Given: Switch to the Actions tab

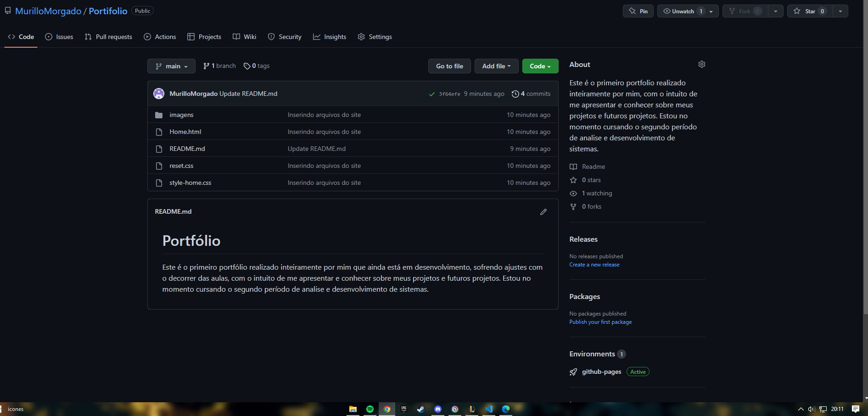Looking at the screenshot, I should 160,37.
